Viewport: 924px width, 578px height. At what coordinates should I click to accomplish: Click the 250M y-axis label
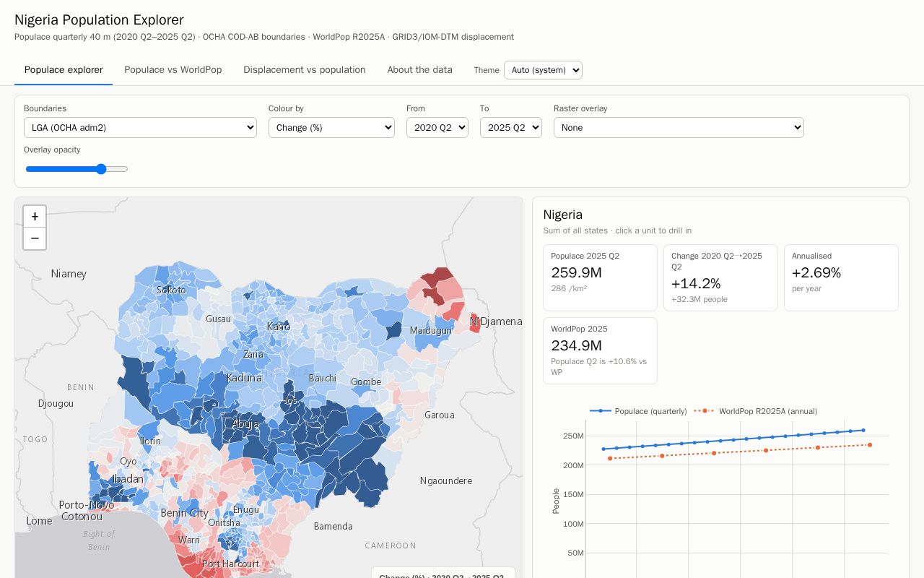click(573, 436)
